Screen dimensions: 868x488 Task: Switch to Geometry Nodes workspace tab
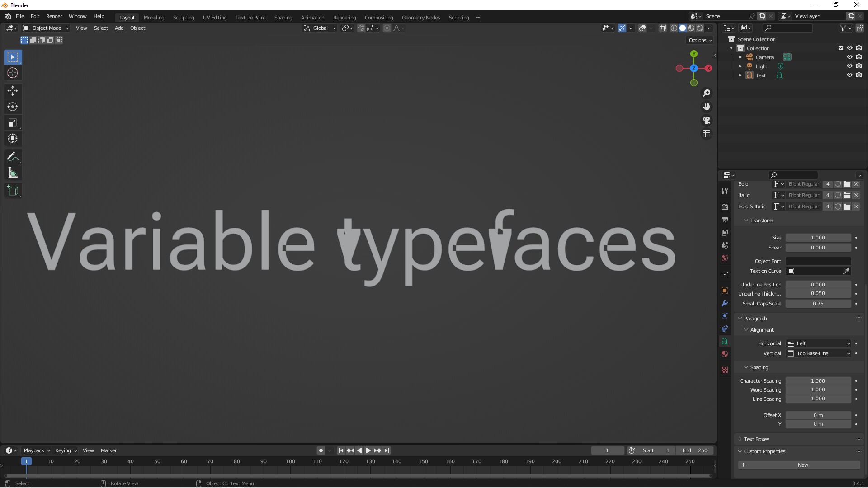pos(420,18)
